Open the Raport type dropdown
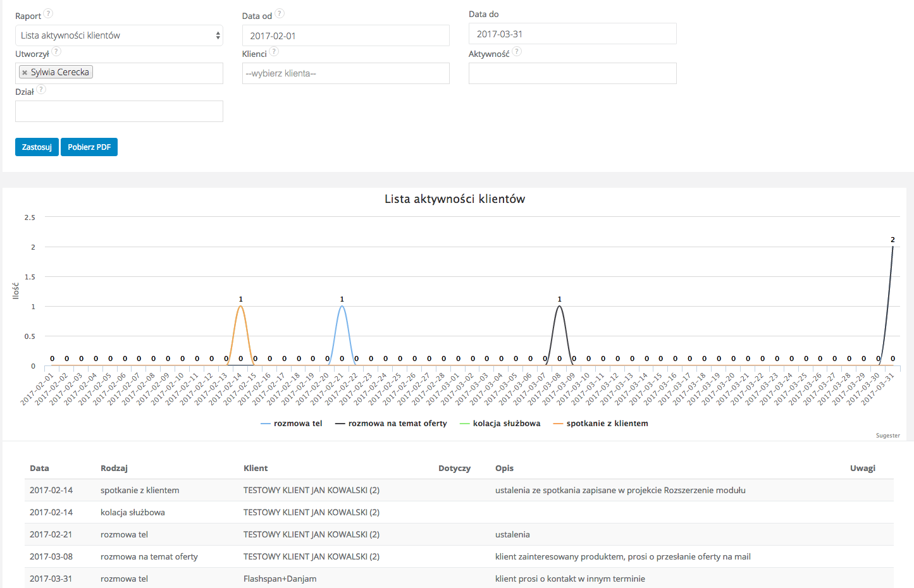 point(119,35)
